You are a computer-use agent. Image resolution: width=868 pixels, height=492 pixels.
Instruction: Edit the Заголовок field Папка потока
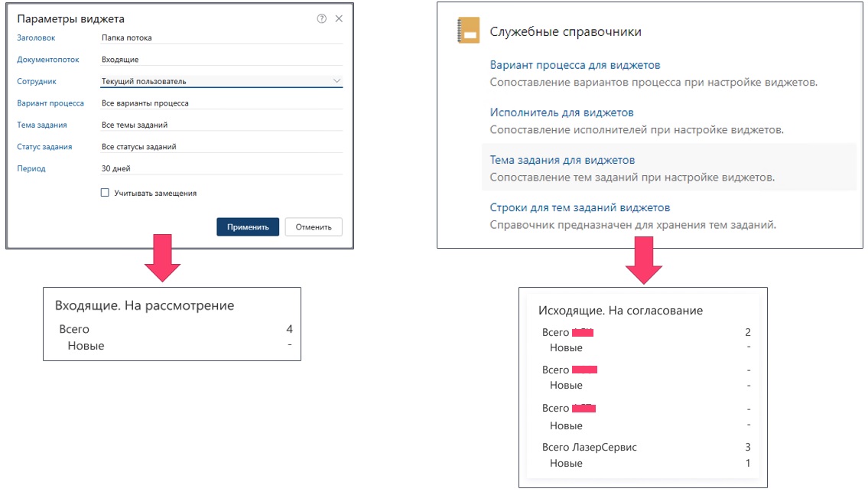pyautogui.click(x=220, y=37)
